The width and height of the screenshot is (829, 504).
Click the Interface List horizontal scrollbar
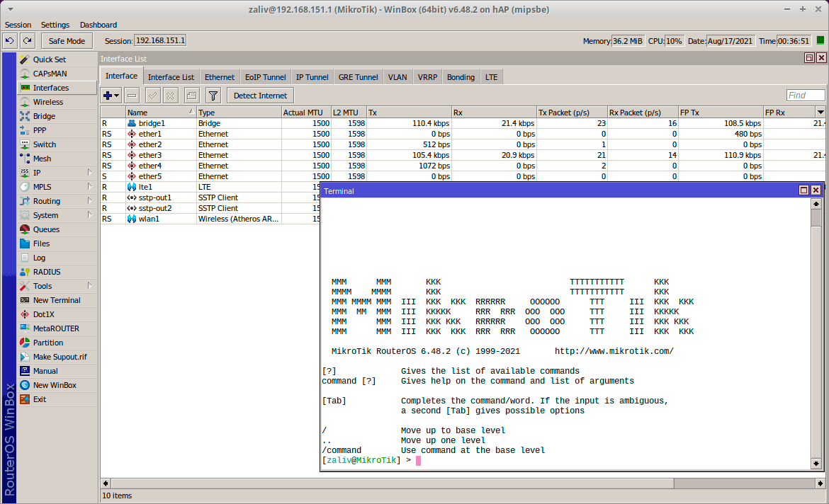461,483
